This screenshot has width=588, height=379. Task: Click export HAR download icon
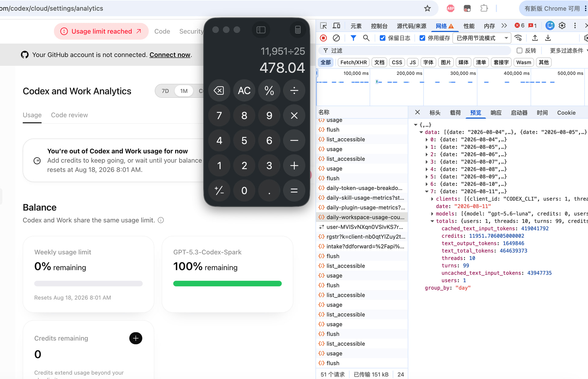coord(548,38)
